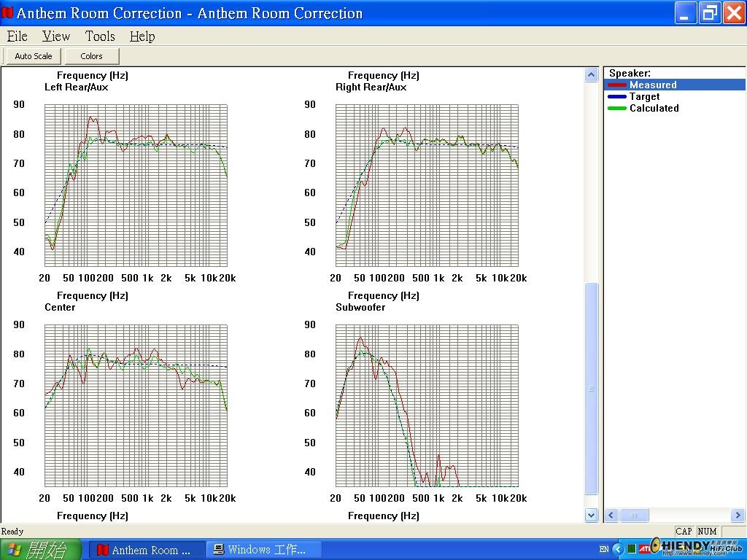This screenshot has height=560, width=747.
Task: Open the View menu
Action: [55, 36]
